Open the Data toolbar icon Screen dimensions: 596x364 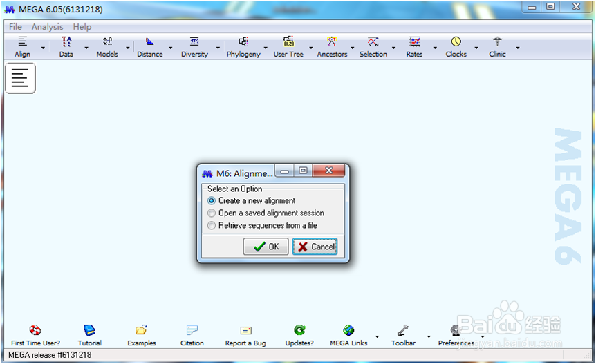pos(66,41)
